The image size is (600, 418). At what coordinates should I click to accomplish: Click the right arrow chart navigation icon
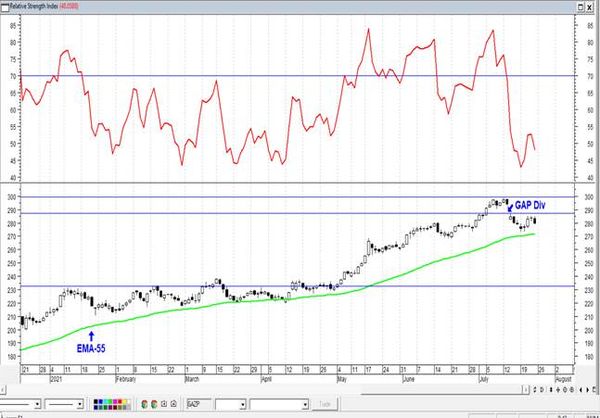587,390
